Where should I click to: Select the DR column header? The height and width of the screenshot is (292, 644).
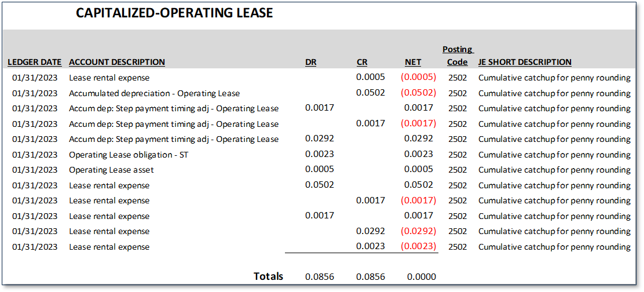point(311,62)
